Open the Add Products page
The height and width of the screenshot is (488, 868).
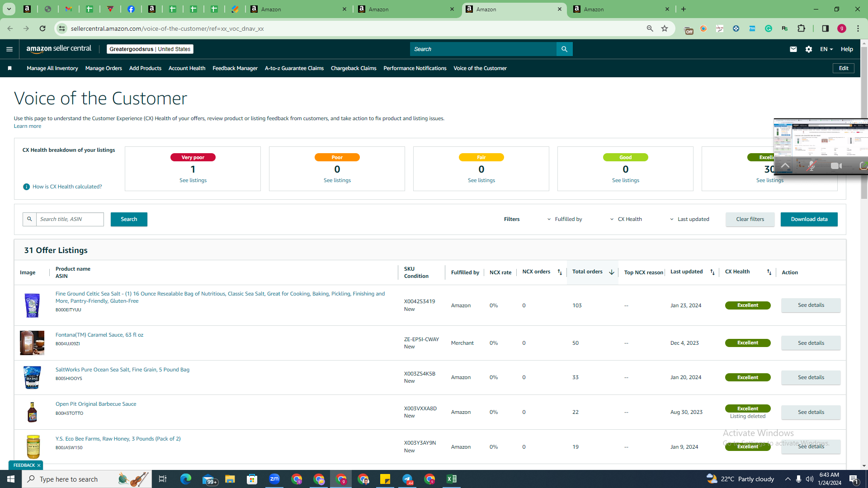[x=145, y=68]
